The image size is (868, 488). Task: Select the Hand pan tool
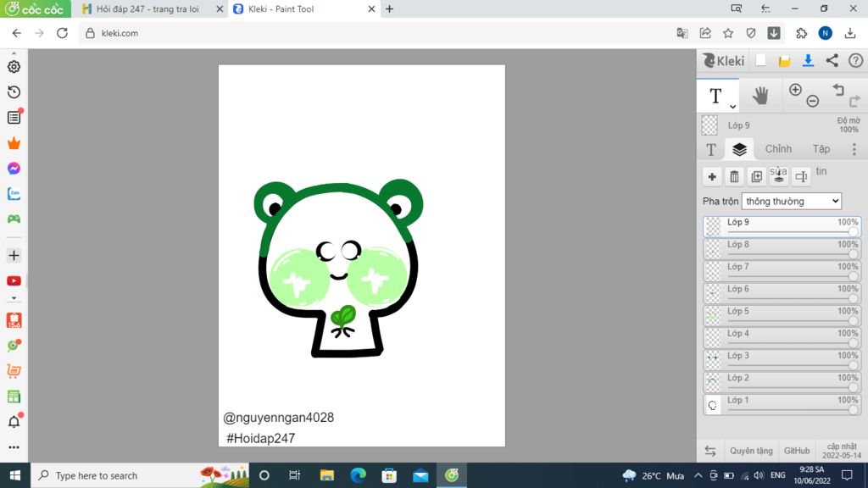[760, 96]
